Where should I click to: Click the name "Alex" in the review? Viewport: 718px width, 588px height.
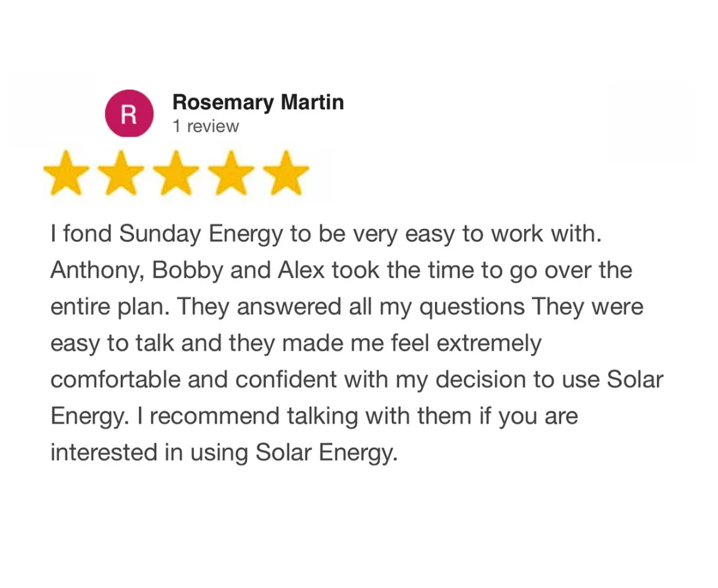[x=301, y=270]
